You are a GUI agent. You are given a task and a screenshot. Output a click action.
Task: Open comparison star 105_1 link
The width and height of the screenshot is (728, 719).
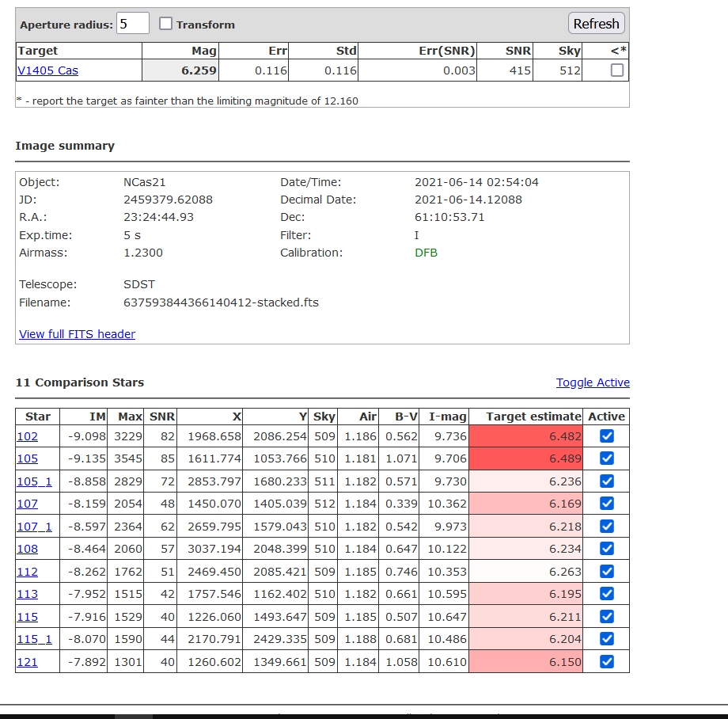tap(33, 481)
